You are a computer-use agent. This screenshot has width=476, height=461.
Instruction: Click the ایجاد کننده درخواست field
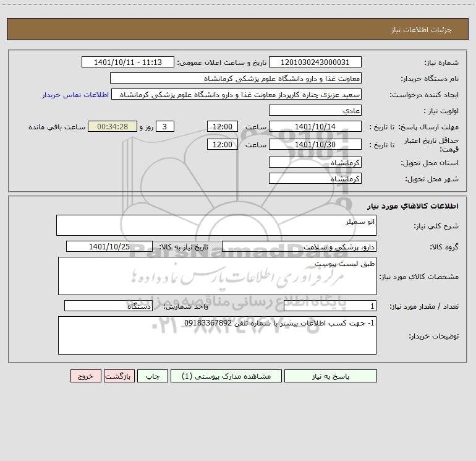pyautogui.click(x=237, y=94)
